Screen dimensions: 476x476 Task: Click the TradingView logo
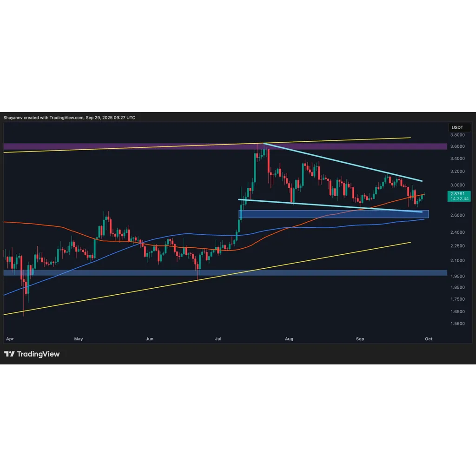tap(32, 354)
